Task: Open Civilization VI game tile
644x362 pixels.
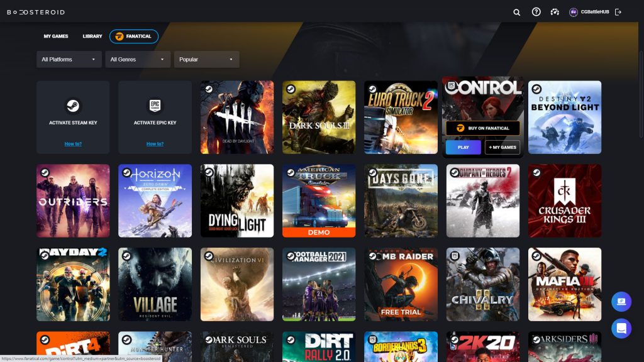Action: point(237,285)
